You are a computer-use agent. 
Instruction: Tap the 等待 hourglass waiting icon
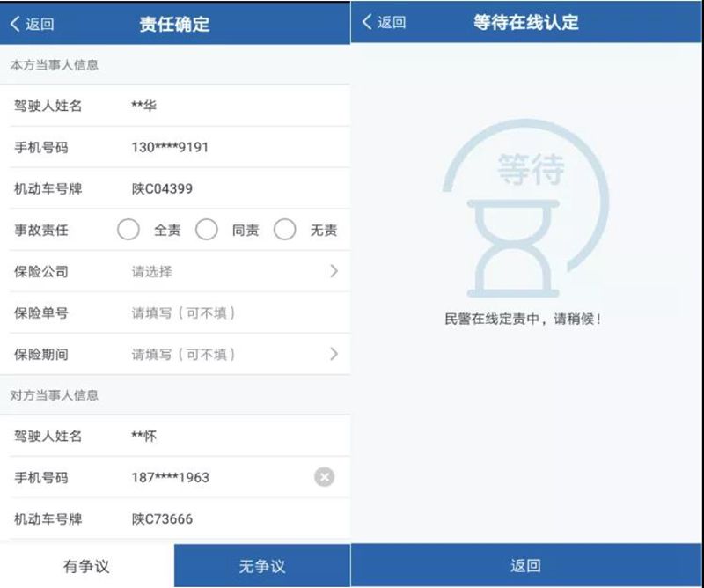[525, 208]
